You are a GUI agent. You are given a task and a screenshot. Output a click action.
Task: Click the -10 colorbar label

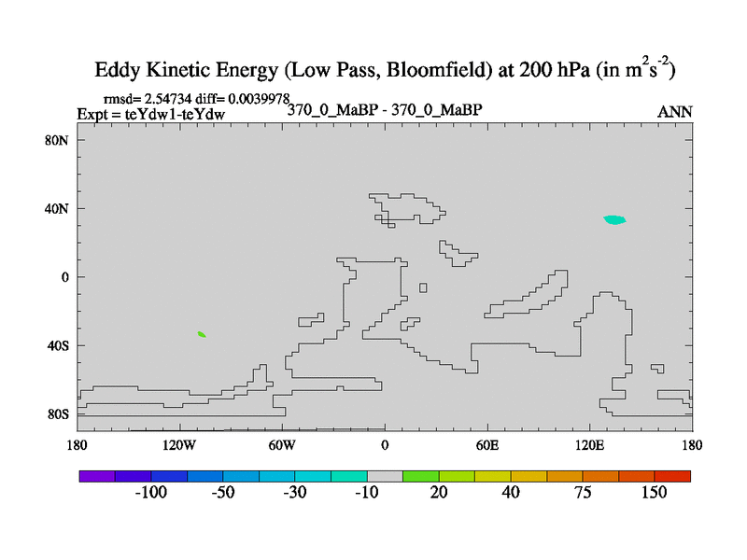[x=365, y=493]
